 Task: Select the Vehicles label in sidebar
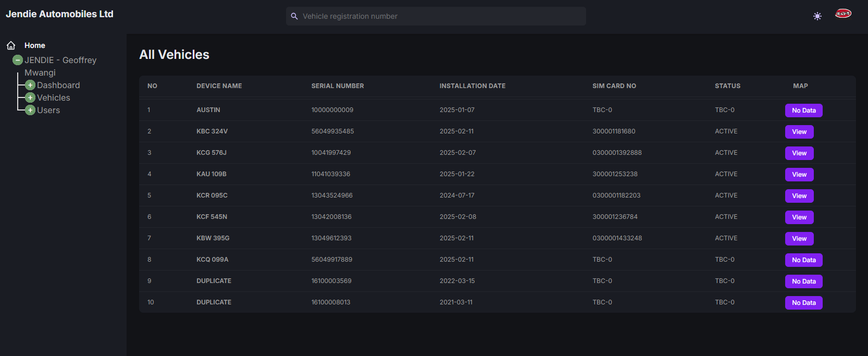(54, 98)
